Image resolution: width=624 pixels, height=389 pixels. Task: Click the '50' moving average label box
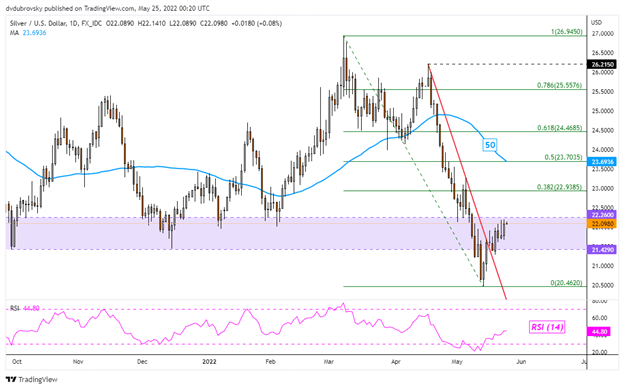click(x=490, y=145)
